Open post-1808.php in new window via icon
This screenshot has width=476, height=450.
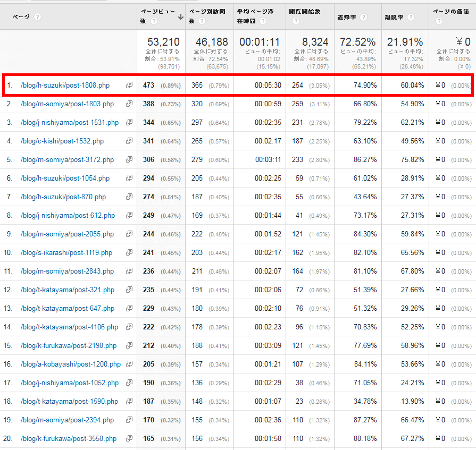pyautogui.click(x=129, y=86)
